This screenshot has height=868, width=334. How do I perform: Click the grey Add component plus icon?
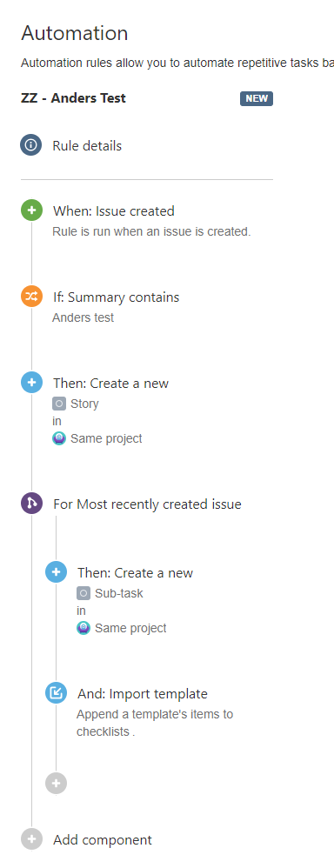pyautogui.click(x=31, y=839)
